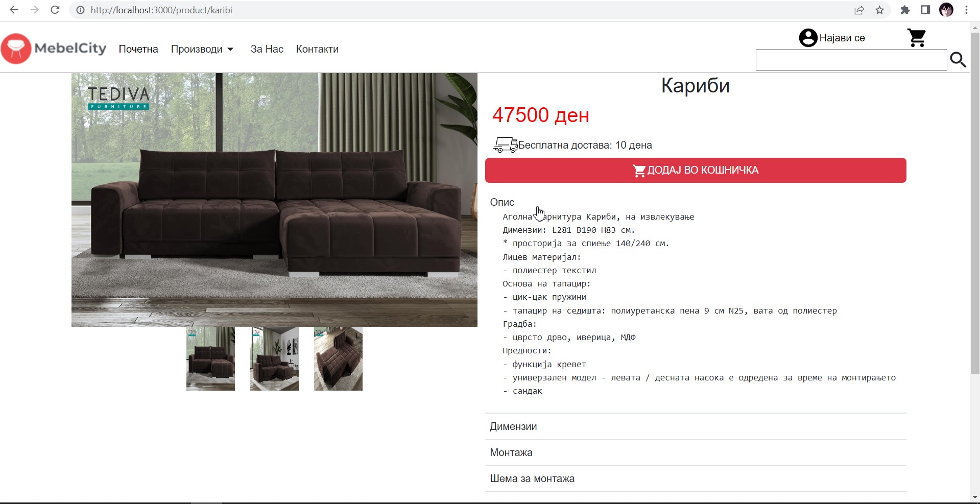Click the share page icon
The image size is (980, 504).
click(859, 10)
